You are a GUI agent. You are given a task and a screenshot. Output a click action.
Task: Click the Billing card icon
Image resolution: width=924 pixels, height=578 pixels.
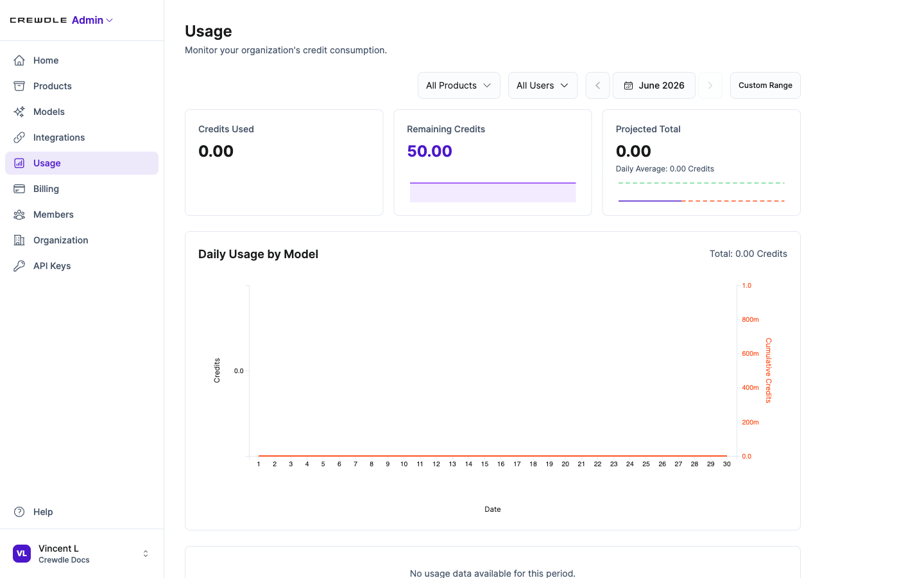(x=19, y=189)
